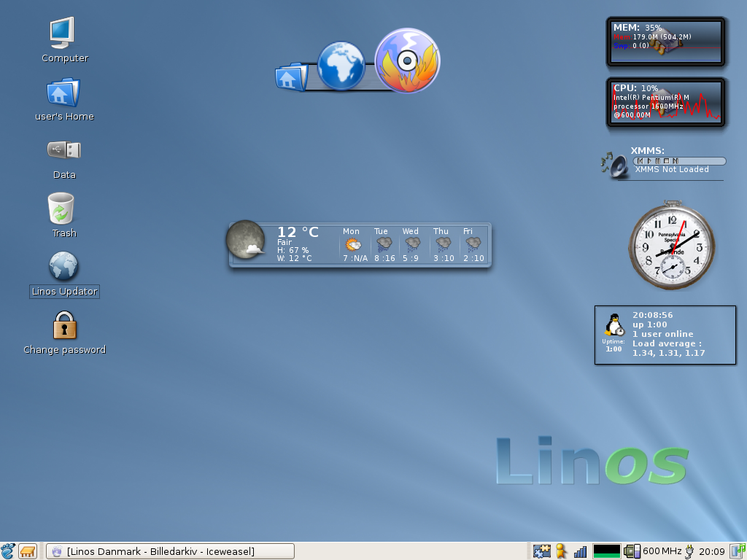This screenshot has width=747, height=560.
Task: Click Tuesday's forecast in the weather widget
Action: pos(384,244)
